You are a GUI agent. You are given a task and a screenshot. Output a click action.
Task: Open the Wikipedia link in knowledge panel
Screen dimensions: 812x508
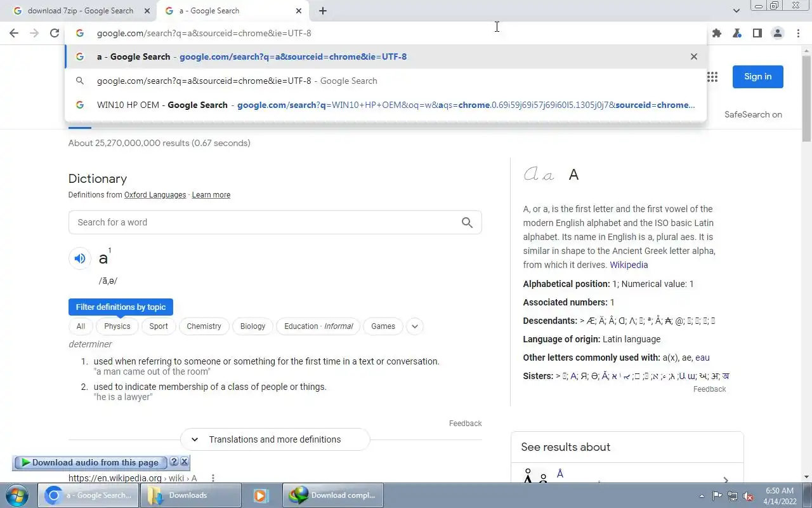click(x=629, y=265)
